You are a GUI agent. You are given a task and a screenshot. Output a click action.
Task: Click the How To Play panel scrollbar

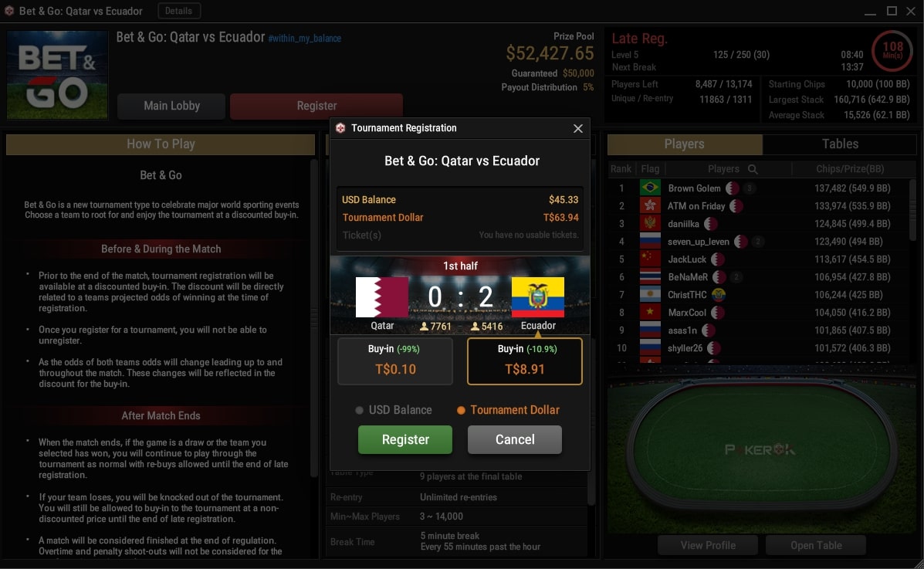coord(313,318)
